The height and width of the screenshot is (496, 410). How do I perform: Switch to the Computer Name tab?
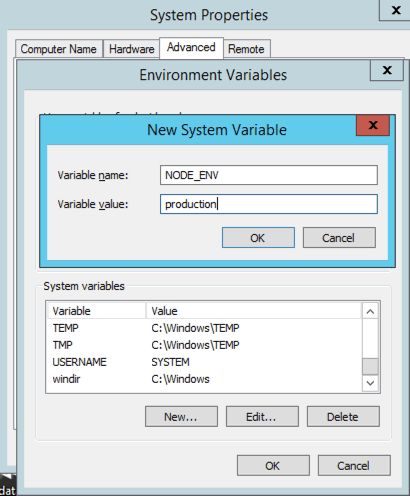[x=59, y=49]
